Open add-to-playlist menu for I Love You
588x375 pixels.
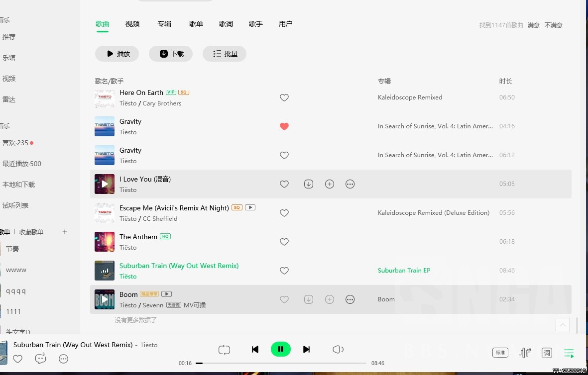coord(329,184)
